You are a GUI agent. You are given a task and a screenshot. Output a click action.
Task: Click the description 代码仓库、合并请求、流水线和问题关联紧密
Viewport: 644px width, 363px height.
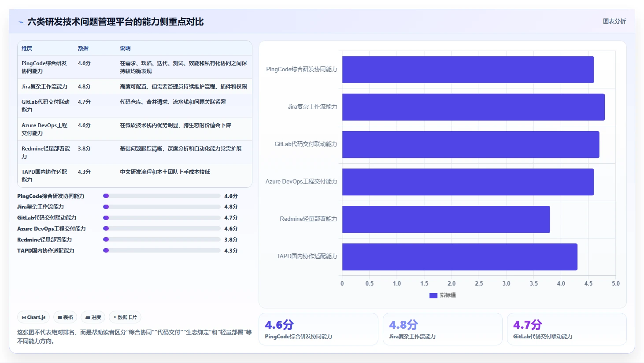(x=173, y=102)
